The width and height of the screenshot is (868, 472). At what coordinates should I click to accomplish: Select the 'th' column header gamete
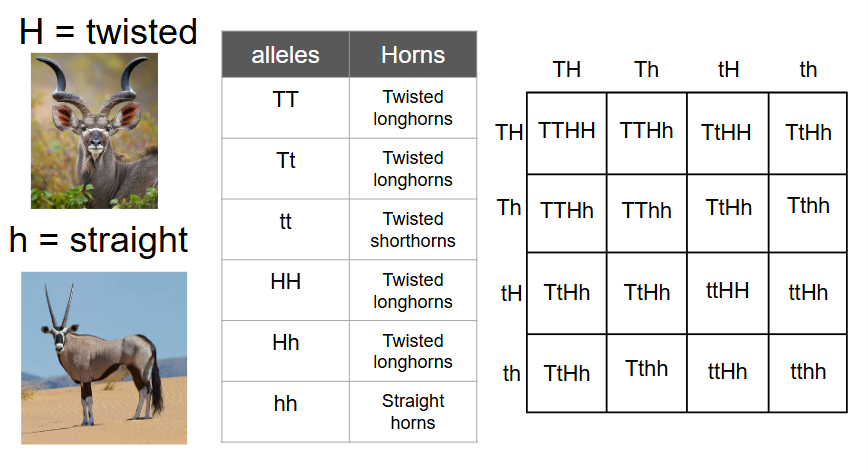[x=808, y=70]
